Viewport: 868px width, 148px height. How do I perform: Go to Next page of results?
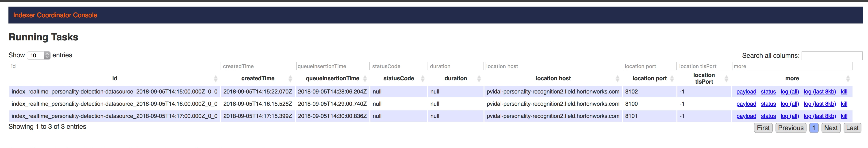(831, 128)
